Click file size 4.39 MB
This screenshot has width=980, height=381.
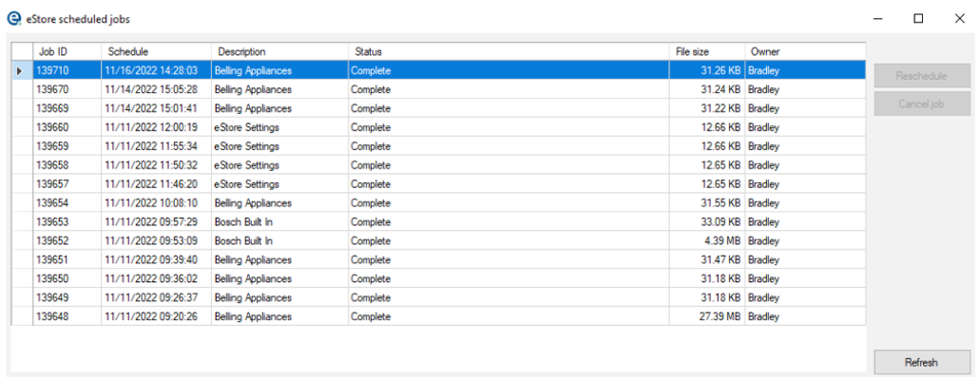[707, 240]
